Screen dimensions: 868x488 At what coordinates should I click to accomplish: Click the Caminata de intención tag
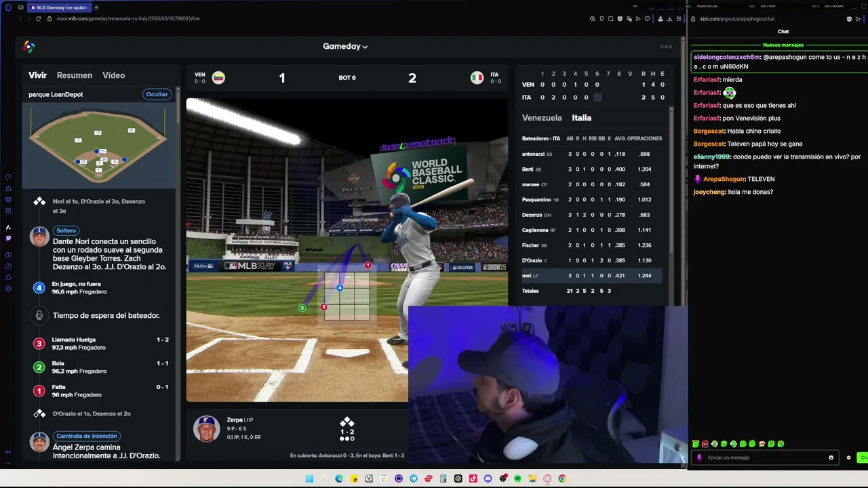click(87, 436)
